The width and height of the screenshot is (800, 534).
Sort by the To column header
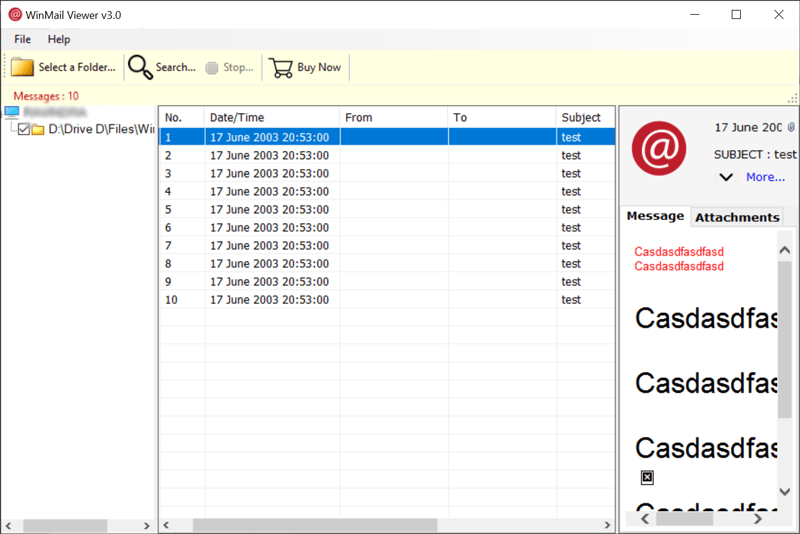click(x=502, y=117)
